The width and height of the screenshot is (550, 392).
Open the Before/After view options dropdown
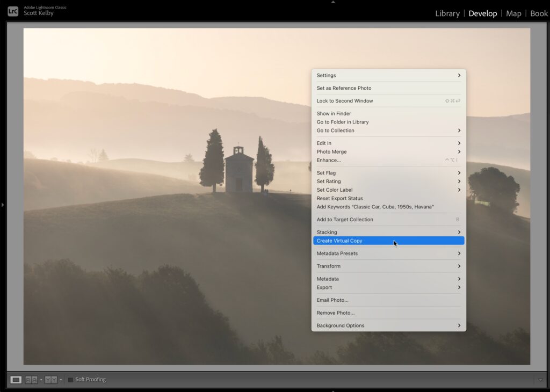pos(61,380)
